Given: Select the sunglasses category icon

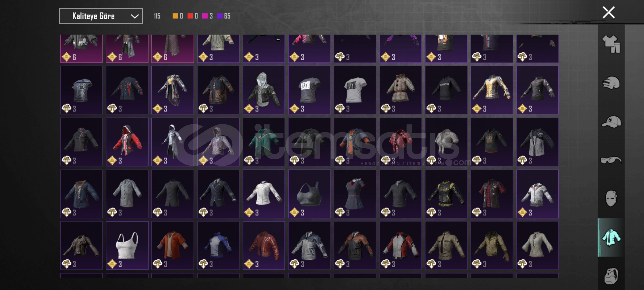Looking at the screenshot, I should [611, 160].
